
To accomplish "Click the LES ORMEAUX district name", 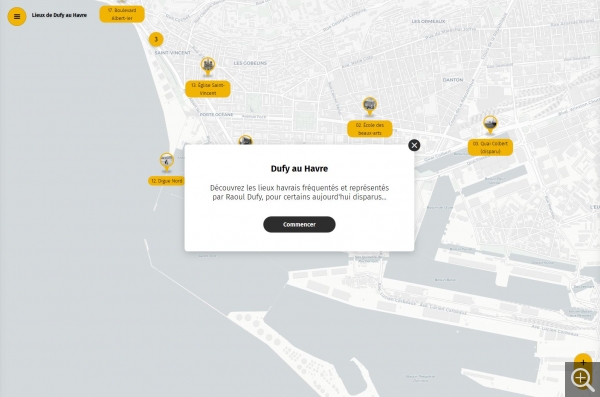I will tap(428, 21).
